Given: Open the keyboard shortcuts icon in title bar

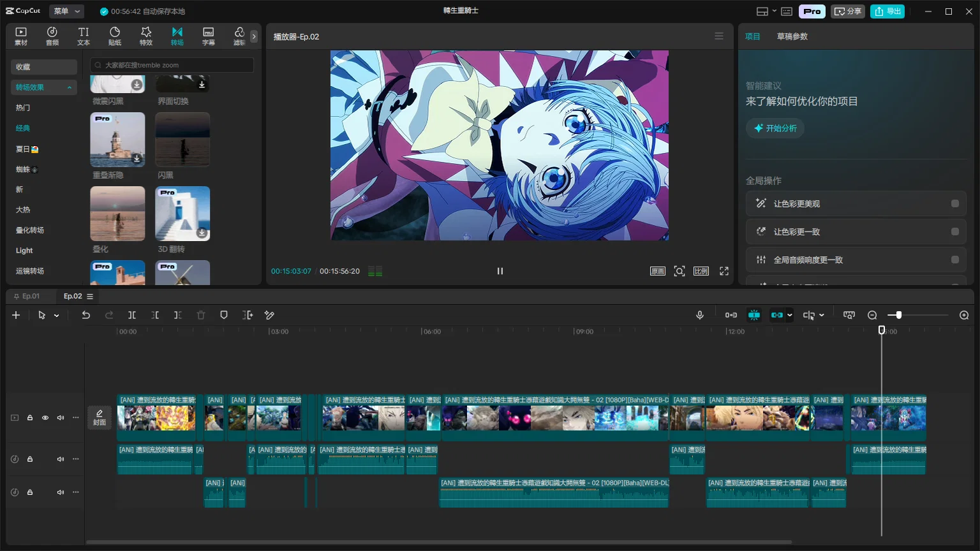Looking at the screenshot, I should 787,11.
